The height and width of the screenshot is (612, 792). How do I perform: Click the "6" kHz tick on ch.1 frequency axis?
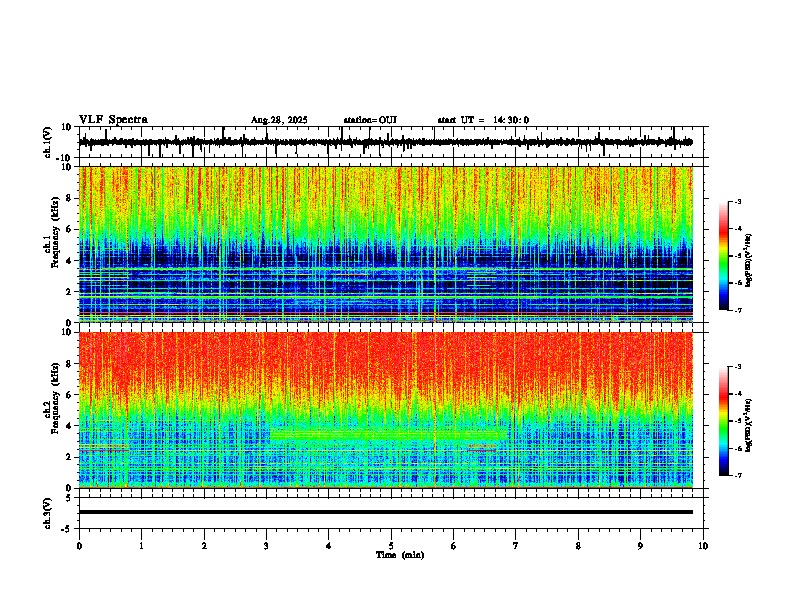pyautogui.click(x=70, y=229)
